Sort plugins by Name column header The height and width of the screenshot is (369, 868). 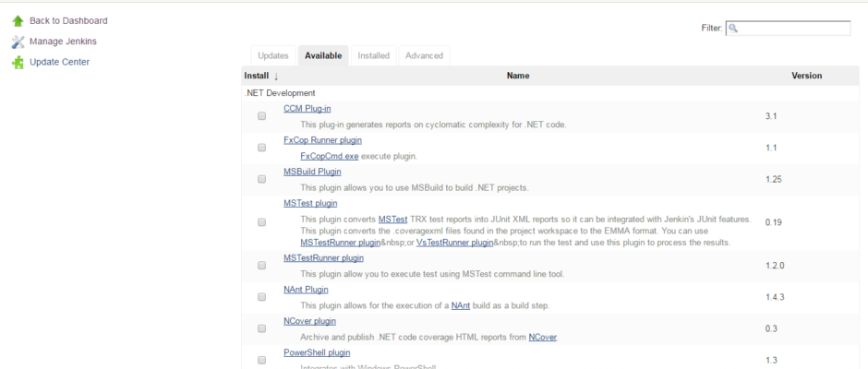point(517,76)
